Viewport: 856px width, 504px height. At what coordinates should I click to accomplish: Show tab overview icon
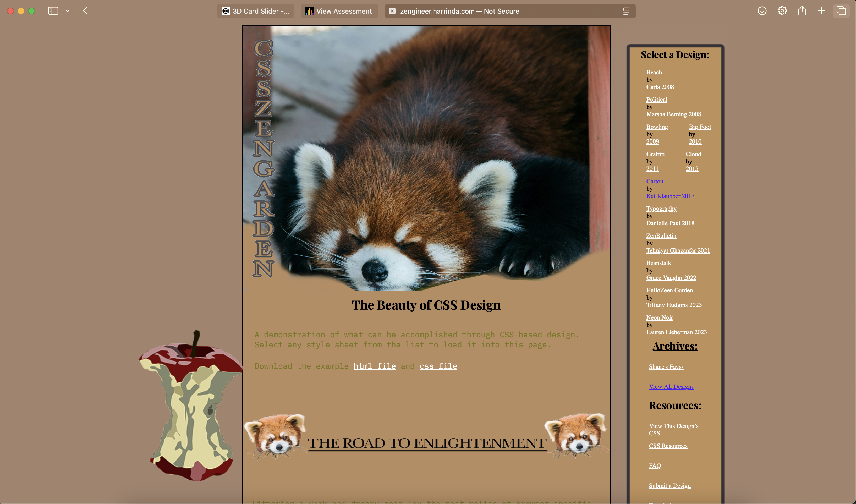pyautogui.click(x=841, y=11)
